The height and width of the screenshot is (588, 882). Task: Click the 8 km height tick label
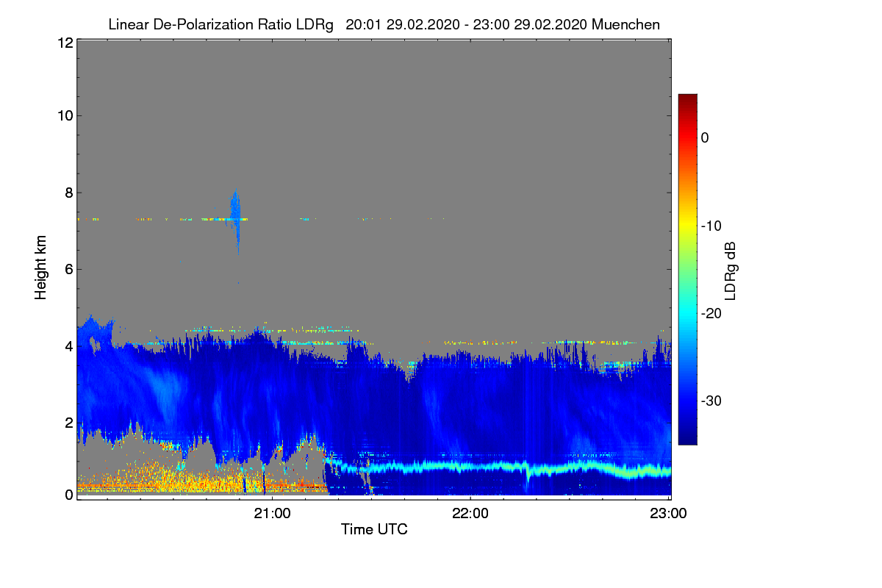[x=68, y=193]
